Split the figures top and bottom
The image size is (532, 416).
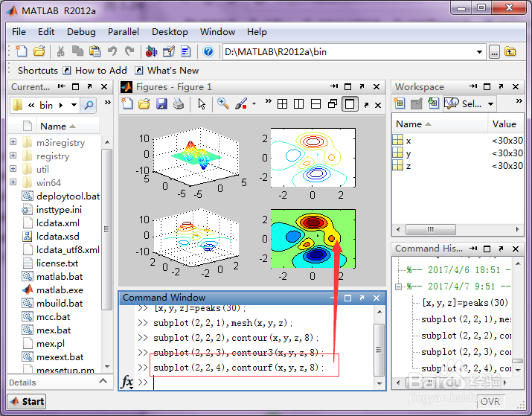click(315, 104)
